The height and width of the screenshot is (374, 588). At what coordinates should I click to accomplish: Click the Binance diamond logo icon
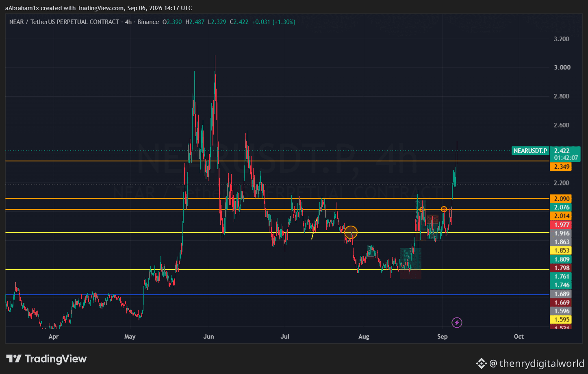[481, 363]
